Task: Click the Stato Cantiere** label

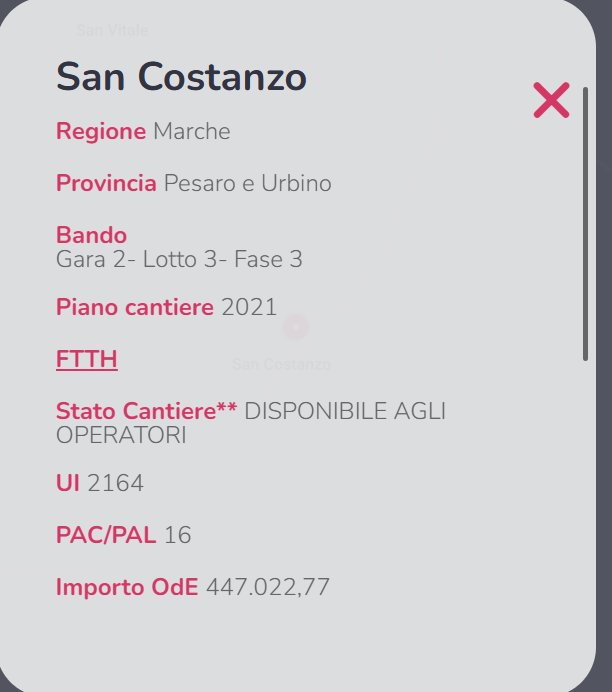Action: click(146, 411)
